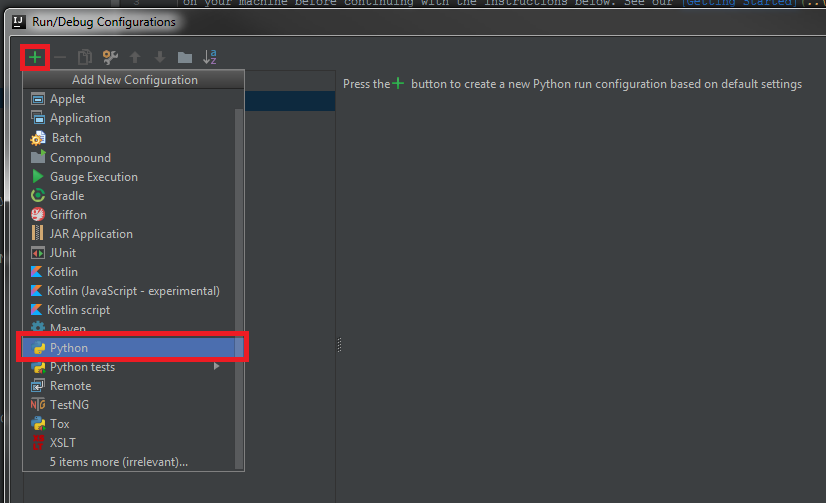
Task: Click the Gradle icon in the list
Action: tap(38, 196)
